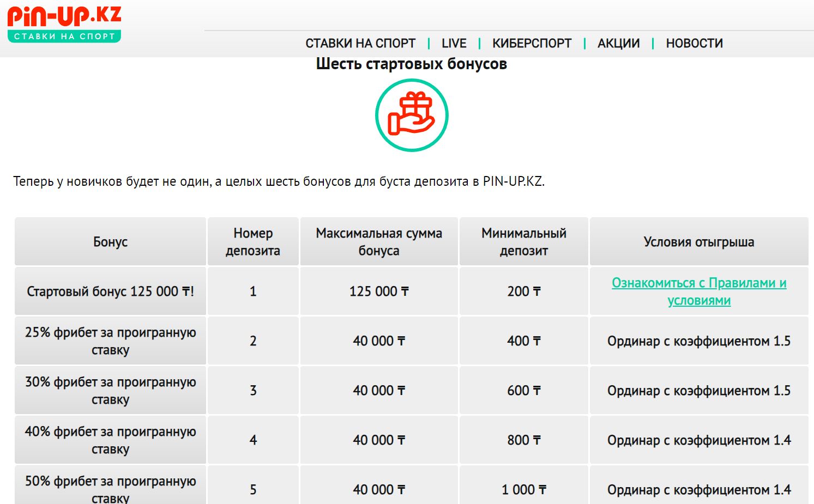Image resolution: width=814 pixels, height=504 pixels.
Task: Click deposit number 2 cell
Action: click(253, 341)
